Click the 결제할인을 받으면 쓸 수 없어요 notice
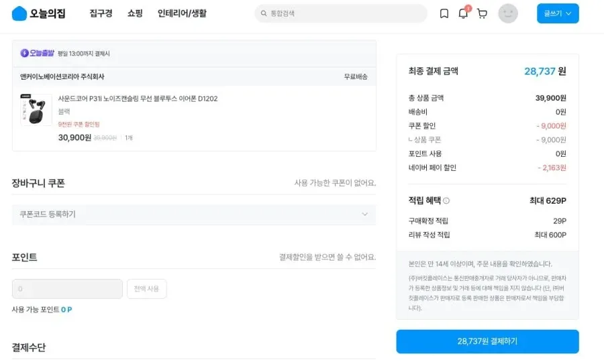The image size is (604, 364). [328, 257]
